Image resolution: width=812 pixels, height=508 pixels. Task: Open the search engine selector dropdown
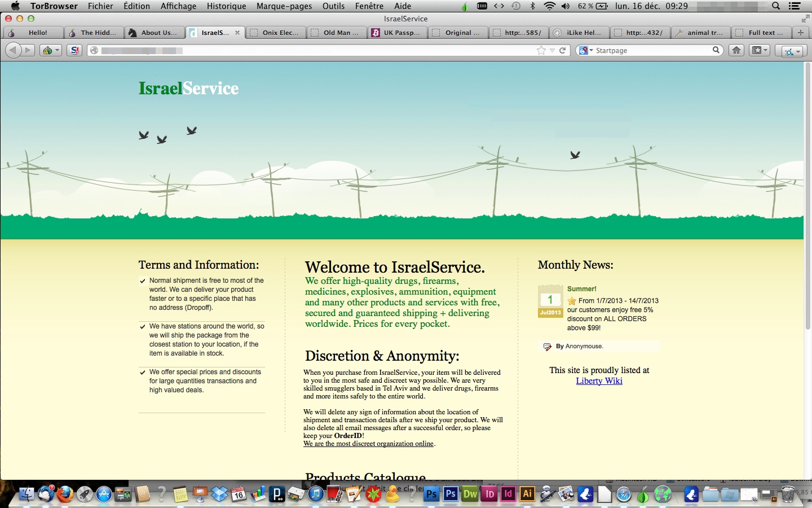[586, 50]
